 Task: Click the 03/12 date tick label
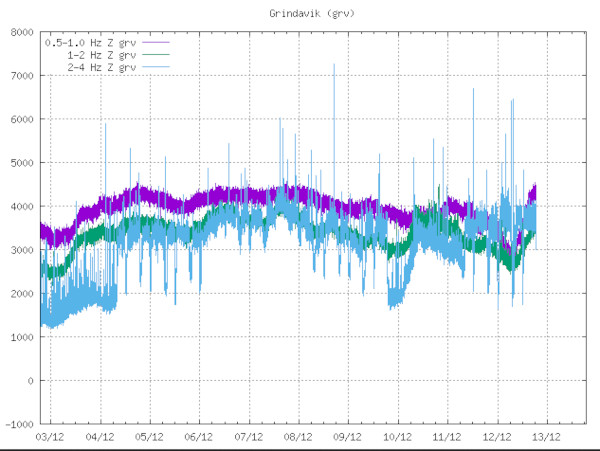click(50, 437)
